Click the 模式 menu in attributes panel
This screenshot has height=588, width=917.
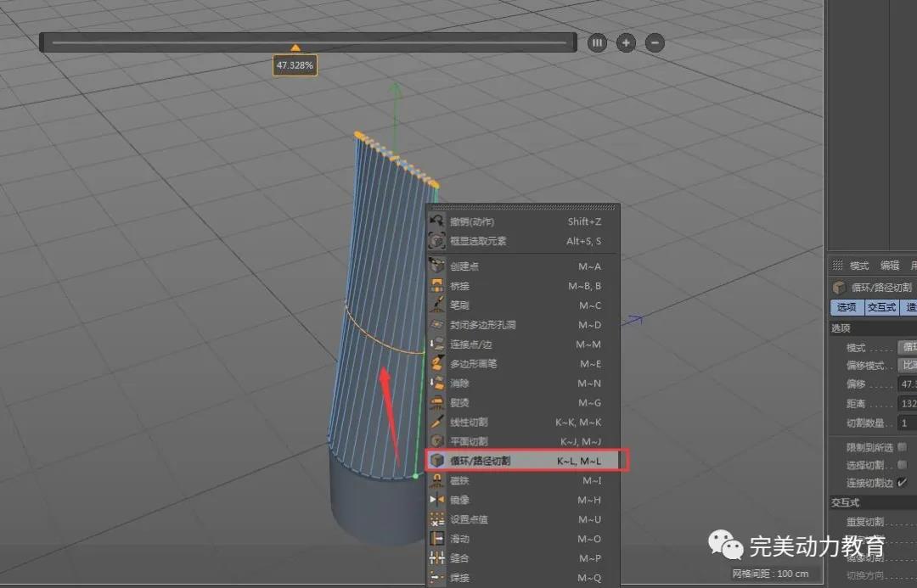click(x=859, y=266)
